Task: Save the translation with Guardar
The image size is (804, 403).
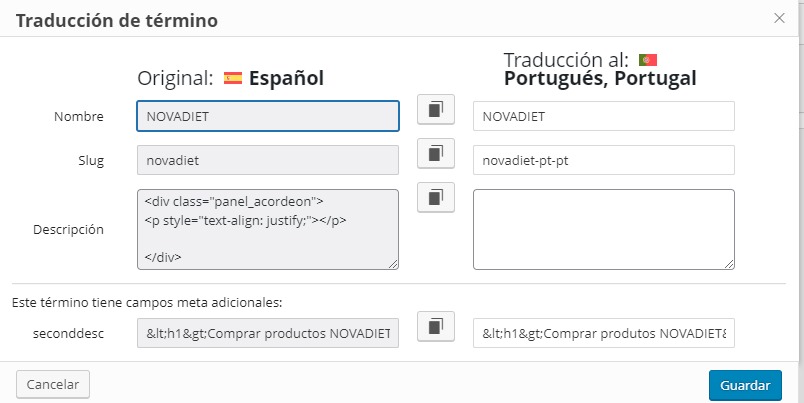Action: tap(744, 385)
